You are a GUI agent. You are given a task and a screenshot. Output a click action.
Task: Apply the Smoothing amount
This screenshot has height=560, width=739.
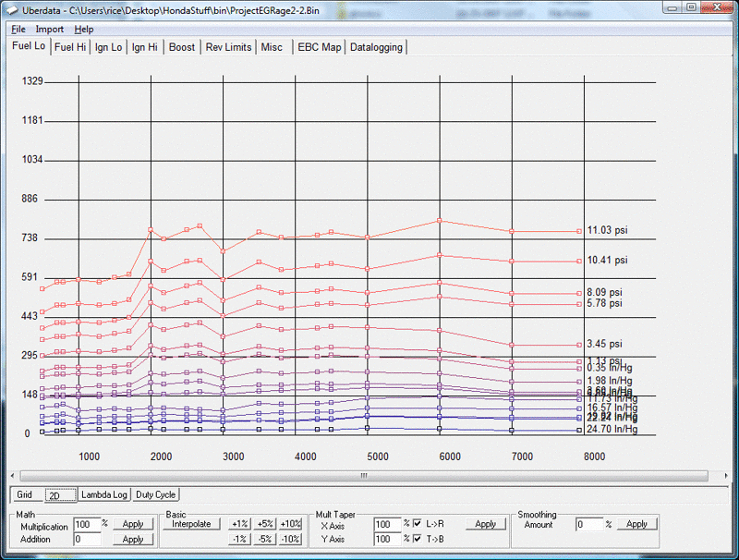pyautogui.click(x=636, y=524)
